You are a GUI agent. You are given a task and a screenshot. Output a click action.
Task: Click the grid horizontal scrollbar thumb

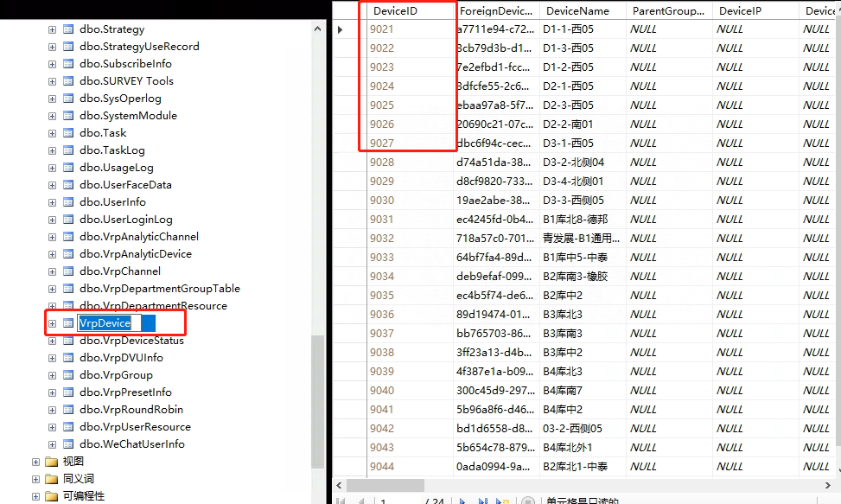[x=385, y=485]
